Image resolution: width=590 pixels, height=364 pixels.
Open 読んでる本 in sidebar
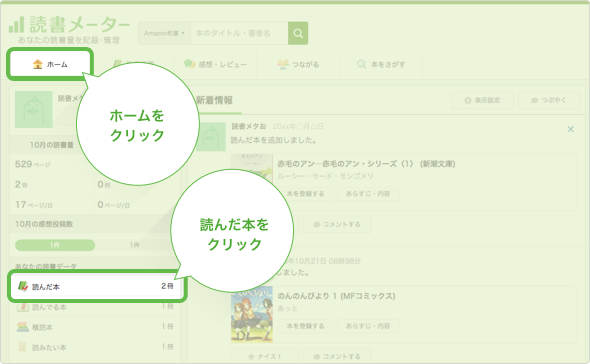(95, 307)
